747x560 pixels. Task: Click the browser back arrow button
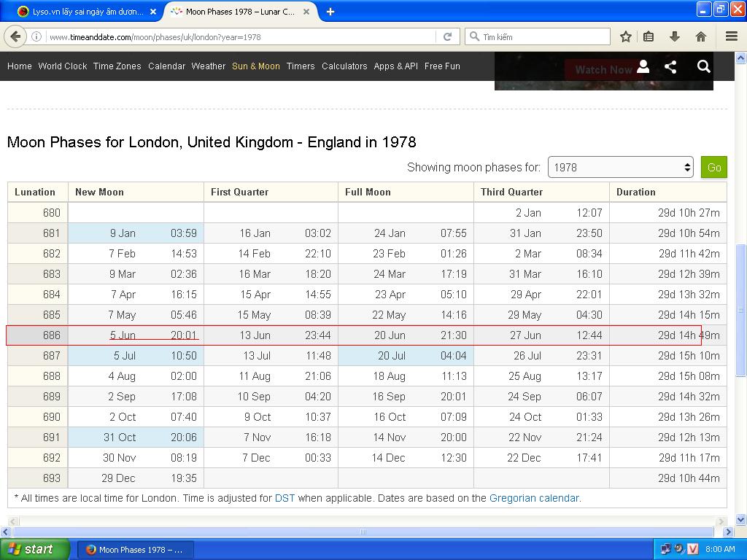[15, 36]
